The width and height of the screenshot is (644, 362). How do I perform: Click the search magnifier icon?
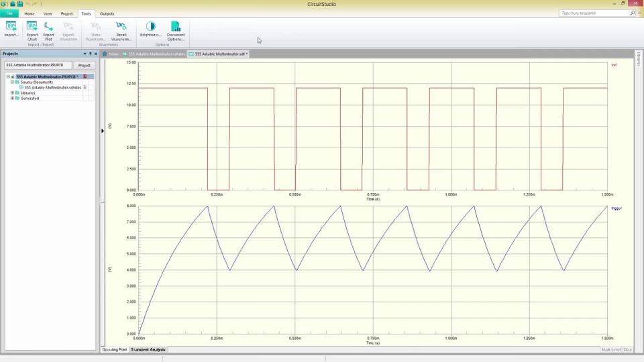633,13
